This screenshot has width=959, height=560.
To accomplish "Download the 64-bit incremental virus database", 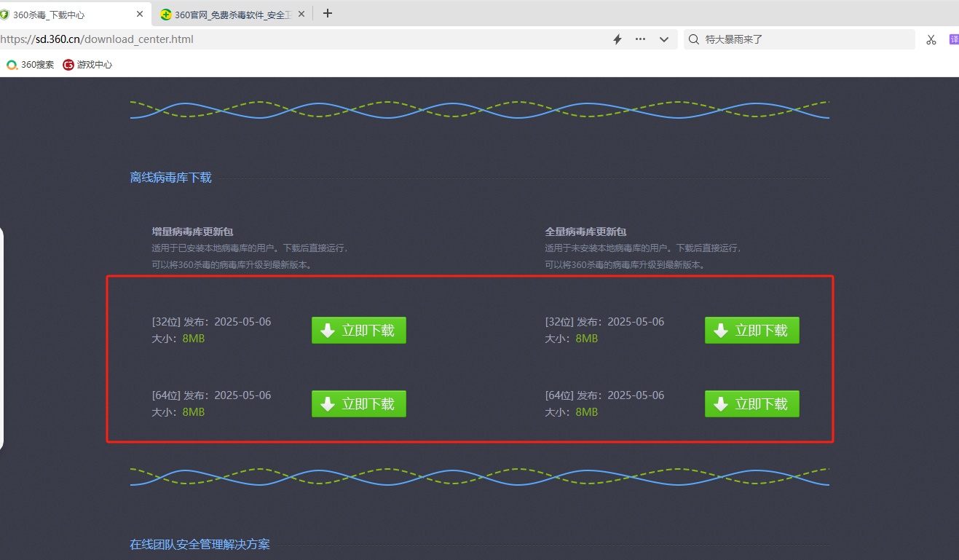I will (x=359, y=404).
